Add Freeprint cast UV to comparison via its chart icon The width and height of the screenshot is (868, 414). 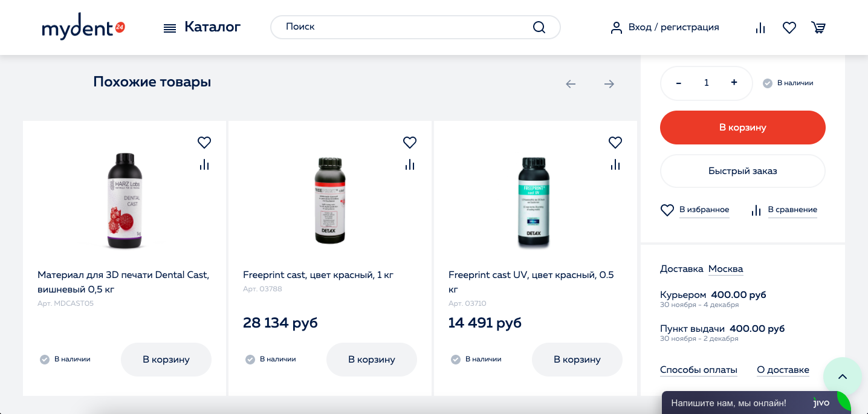[615, 163]
